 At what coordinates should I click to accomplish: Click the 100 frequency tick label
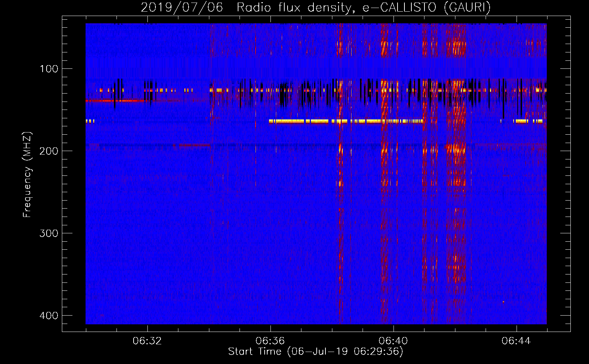[49, 69]
